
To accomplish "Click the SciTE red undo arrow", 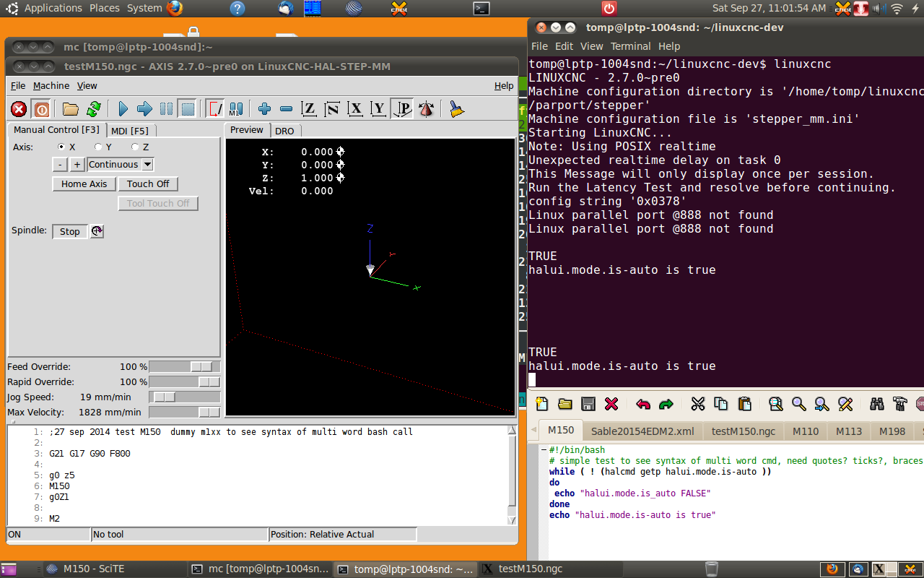I will [x=642, y=404].
